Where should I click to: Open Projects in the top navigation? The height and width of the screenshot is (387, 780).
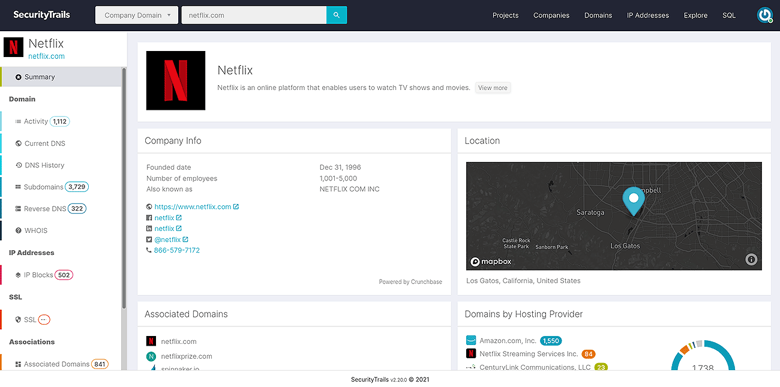505,15
